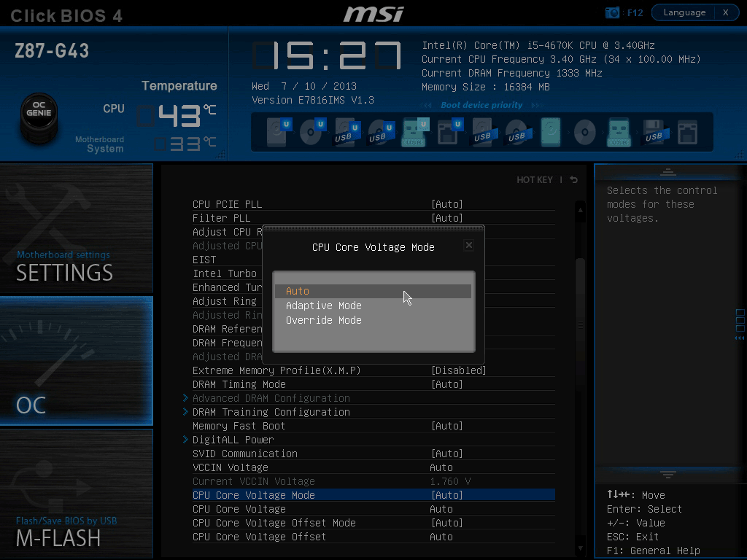Open the SETTINGS section
747x560 pixels.
(77, 229)
